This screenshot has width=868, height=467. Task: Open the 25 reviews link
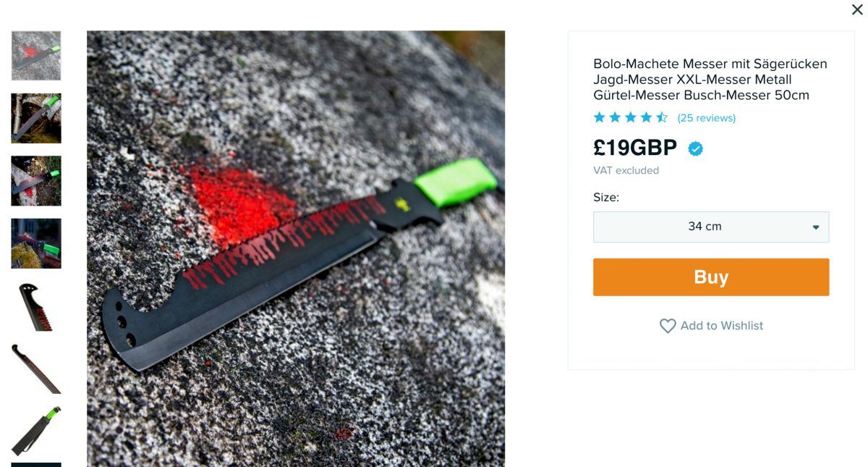[x=706, y=118]
